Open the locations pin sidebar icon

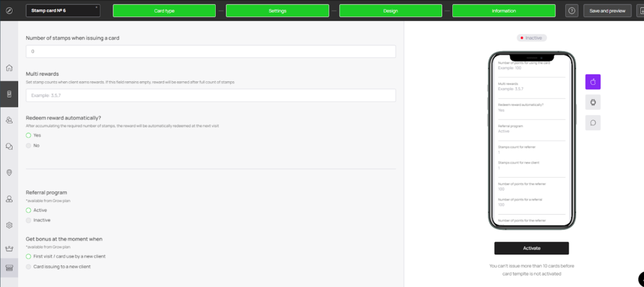9,172
